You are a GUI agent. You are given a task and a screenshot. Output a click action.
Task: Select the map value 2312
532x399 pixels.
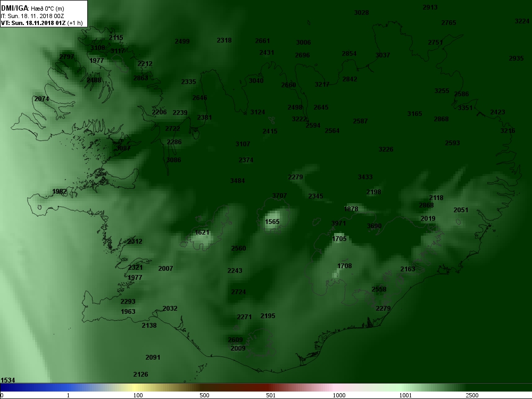pos(135,242)
